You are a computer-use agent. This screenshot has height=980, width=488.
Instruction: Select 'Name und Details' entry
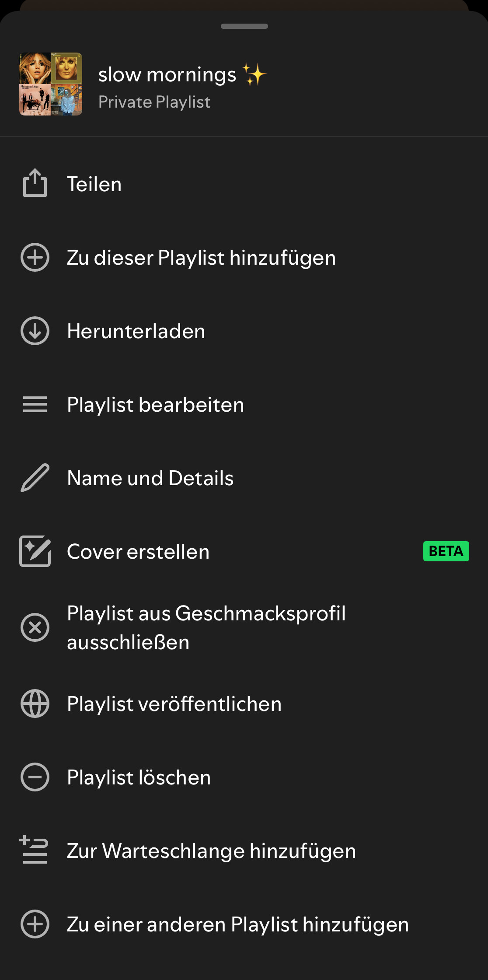click(150, 478)
